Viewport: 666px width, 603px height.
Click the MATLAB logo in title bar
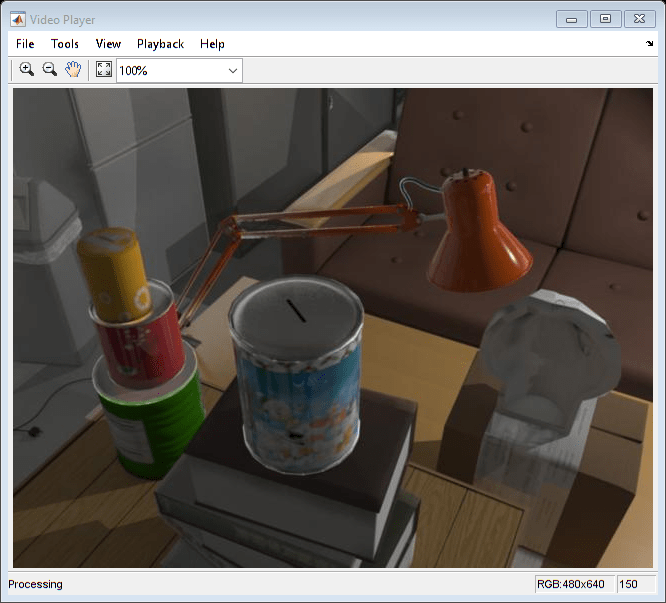[x=18, y=20]
